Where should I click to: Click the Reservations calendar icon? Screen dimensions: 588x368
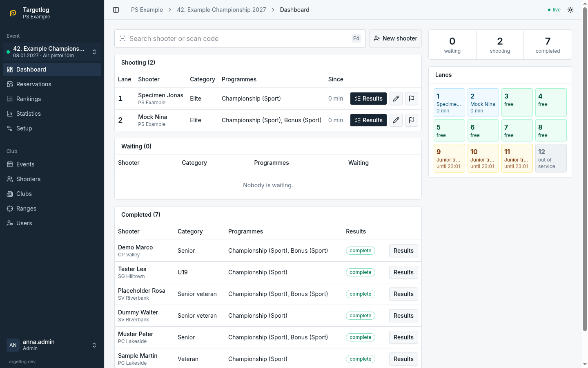coord(10,84)
